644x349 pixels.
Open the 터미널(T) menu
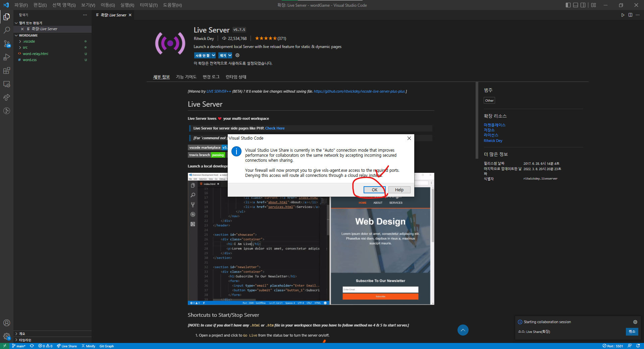pos(149,5)
